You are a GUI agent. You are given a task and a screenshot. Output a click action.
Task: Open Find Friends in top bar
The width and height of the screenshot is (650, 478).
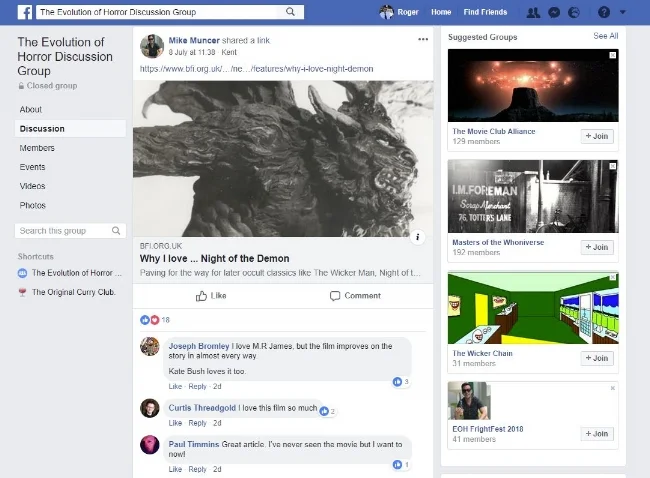(485, 12)
